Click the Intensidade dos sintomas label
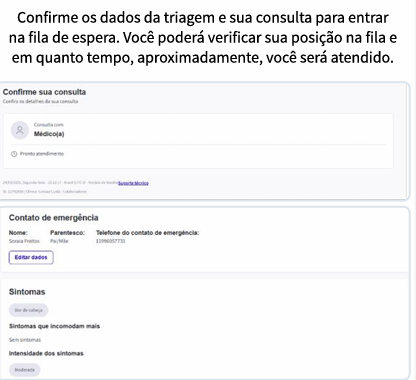416x380 pixels. (46, 353)
